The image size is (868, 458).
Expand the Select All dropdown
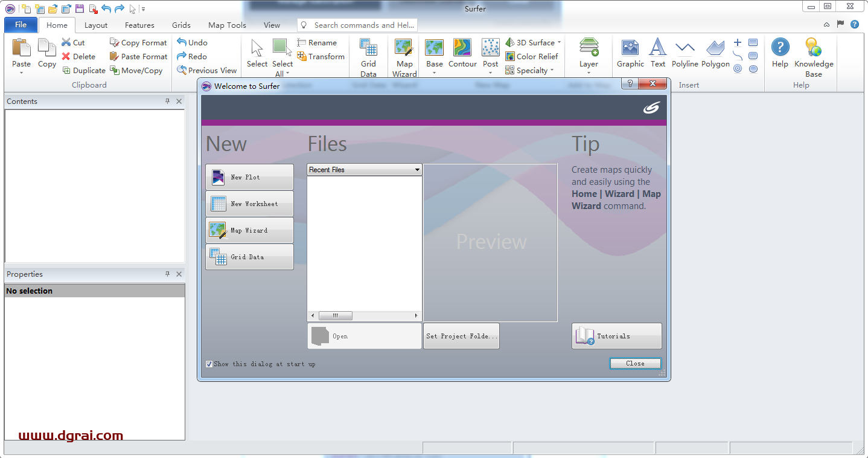click(287, 74)
